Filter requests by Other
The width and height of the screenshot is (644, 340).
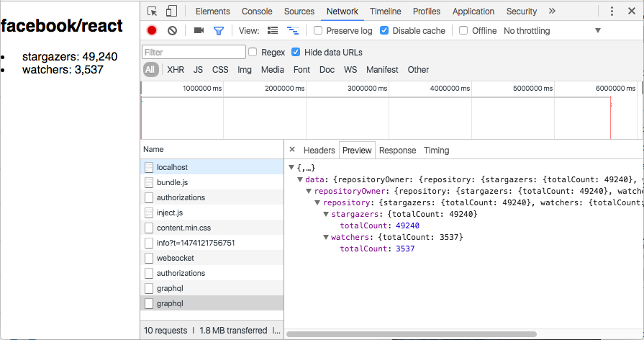pyautogui.click(x=418, y=69)
